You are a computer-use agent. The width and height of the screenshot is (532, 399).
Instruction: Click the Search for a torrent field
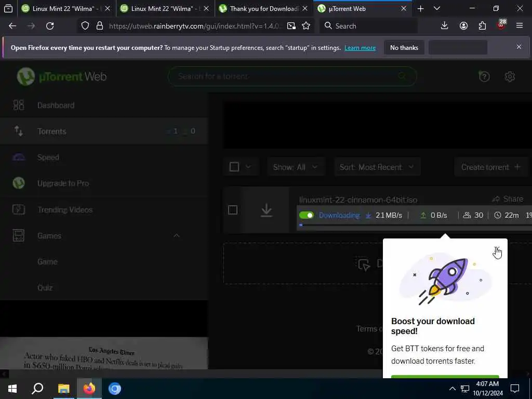[292, 76]
